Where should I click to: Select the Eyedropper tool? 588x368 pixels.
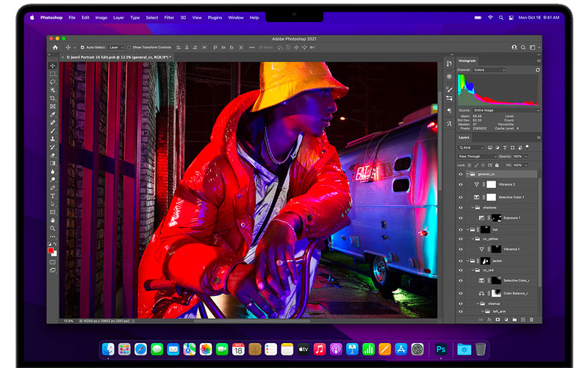(x=52, y=115)
